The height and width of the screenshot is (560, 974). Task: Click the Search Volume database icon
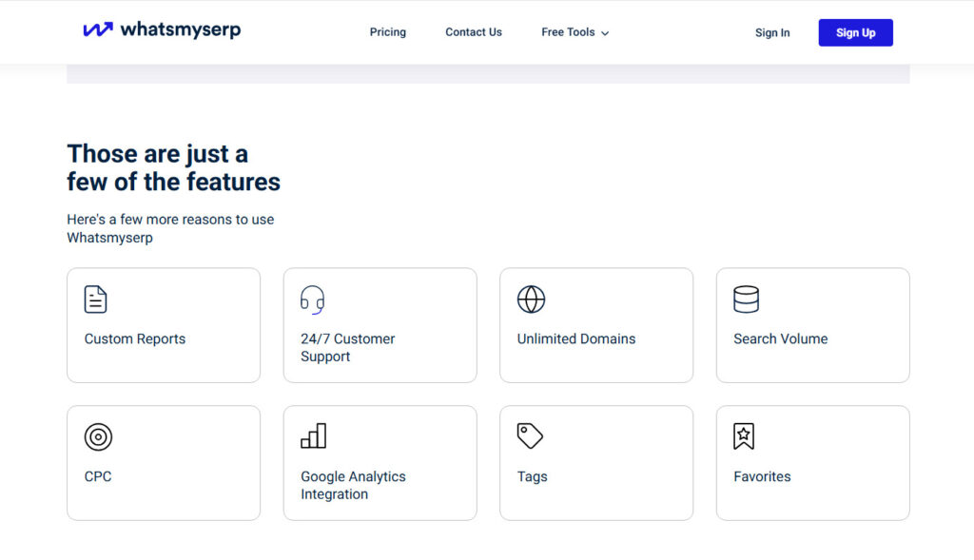tap(746, 298)
